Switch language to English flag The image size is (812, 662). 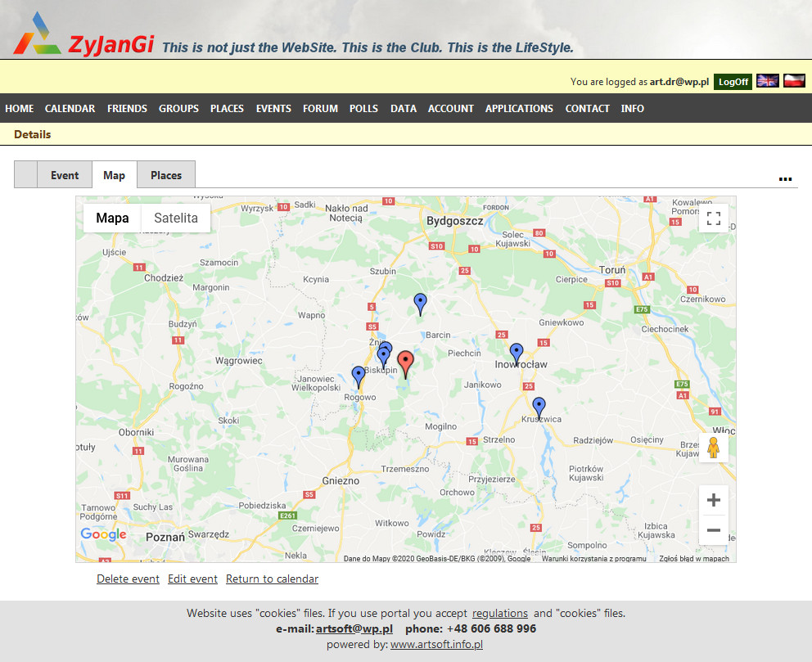pos(767,81)
